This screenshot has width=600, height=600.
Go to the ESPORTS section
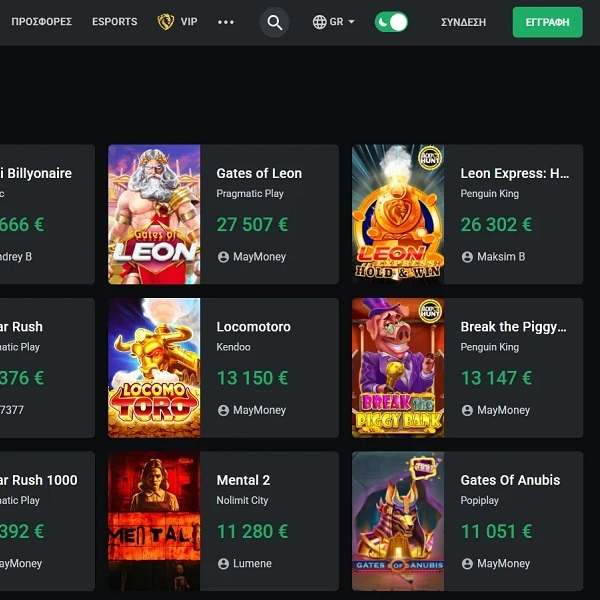pos(114,22)
